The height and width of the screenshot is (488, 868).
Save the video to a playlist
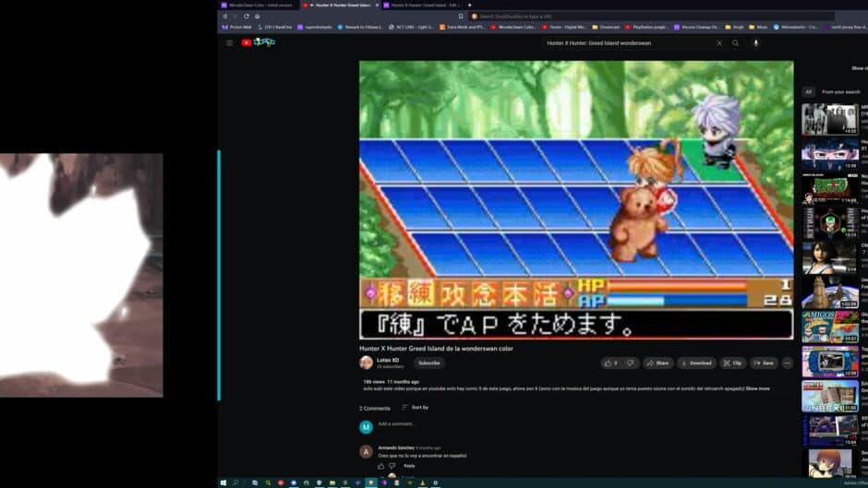pos(764,363)
